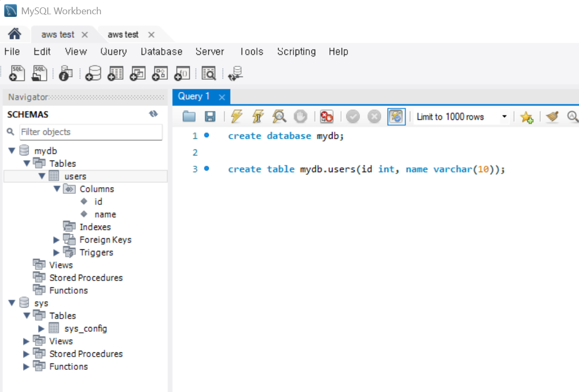
Task: Place cursor in create table statement
Action: [366, 169]
